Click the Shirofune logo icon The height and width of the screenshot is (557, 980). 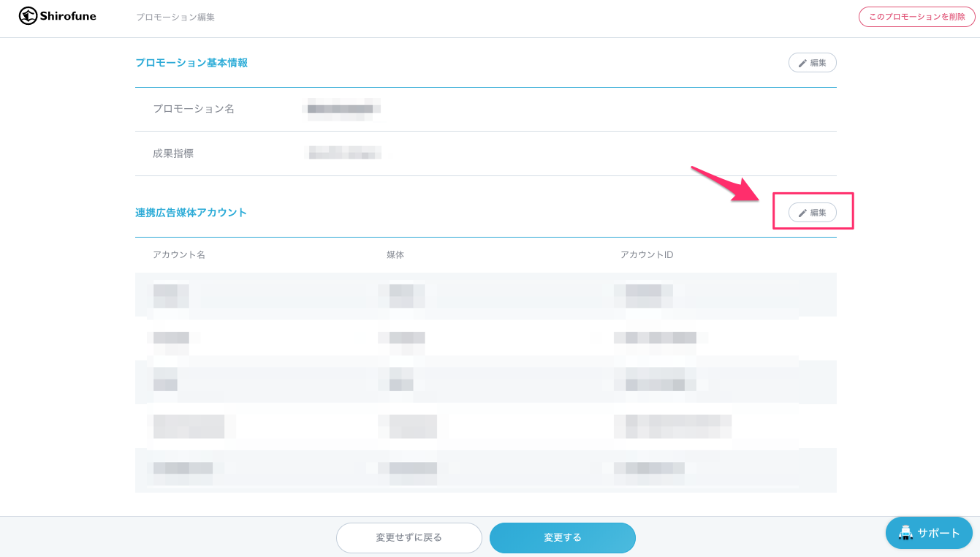click(28, 16)
